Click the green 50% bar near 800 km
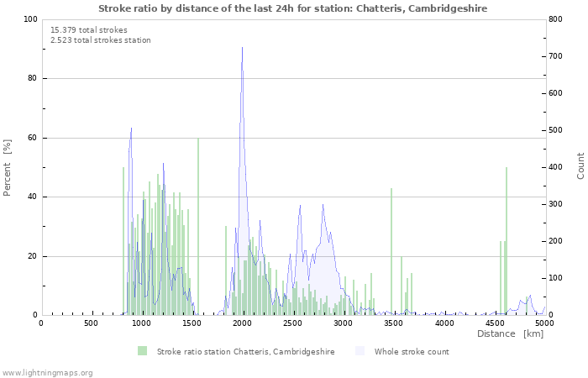The height and width of the screenshot is (378, 588). click(x=123, y=241)
